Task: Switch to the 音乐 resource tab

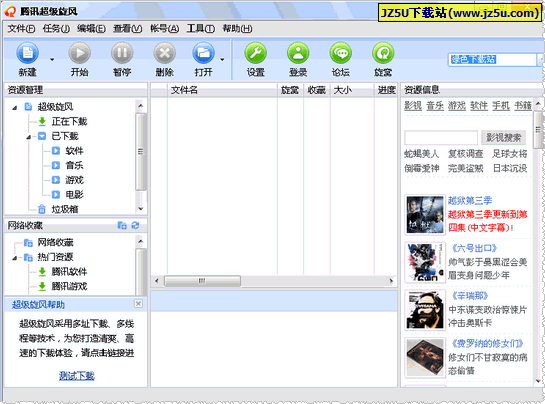Action: click(435, 106)
